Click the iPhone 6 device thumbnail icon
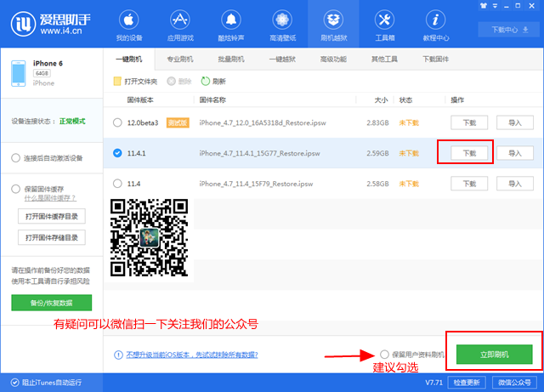This screenshot has width=544, height=392. coord(19,73)
